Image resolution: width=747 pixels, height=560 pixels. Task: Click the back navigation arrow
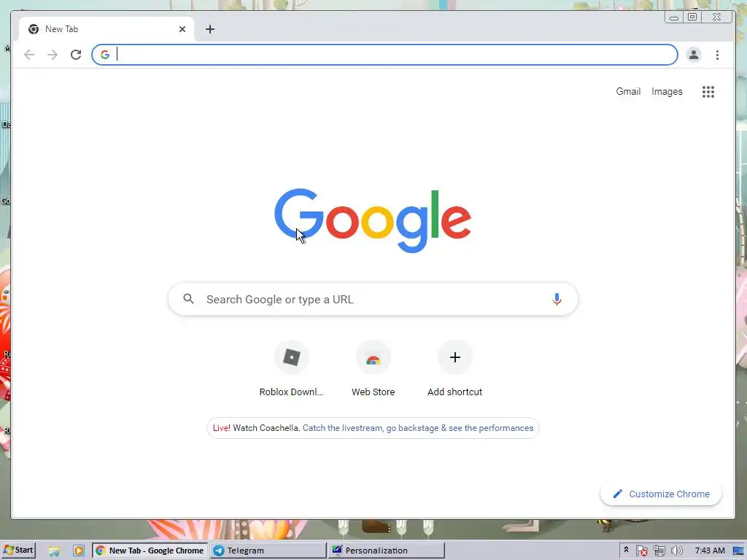[x=29, y=55]
